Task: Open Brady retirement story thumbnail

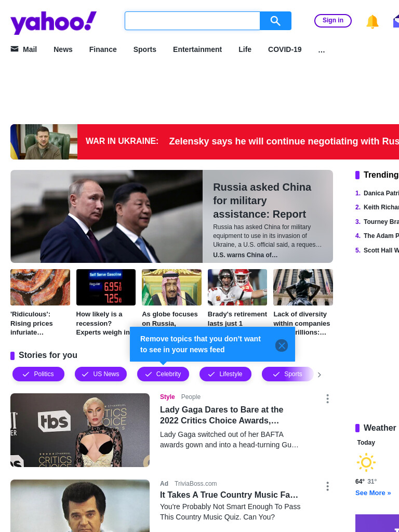Action: click(x=237, y=287)
